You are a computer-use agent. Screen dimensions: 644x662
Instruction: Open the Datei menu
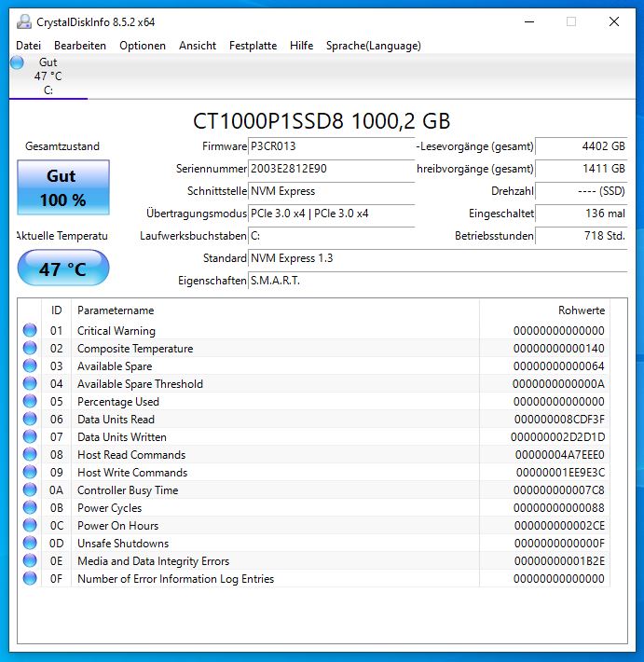(x=28, y=46)
